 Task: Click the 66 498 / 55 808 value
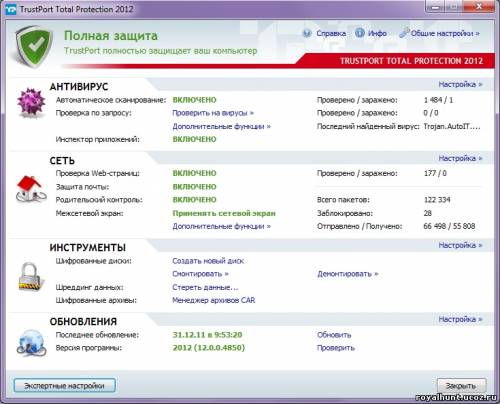point(449,226)
